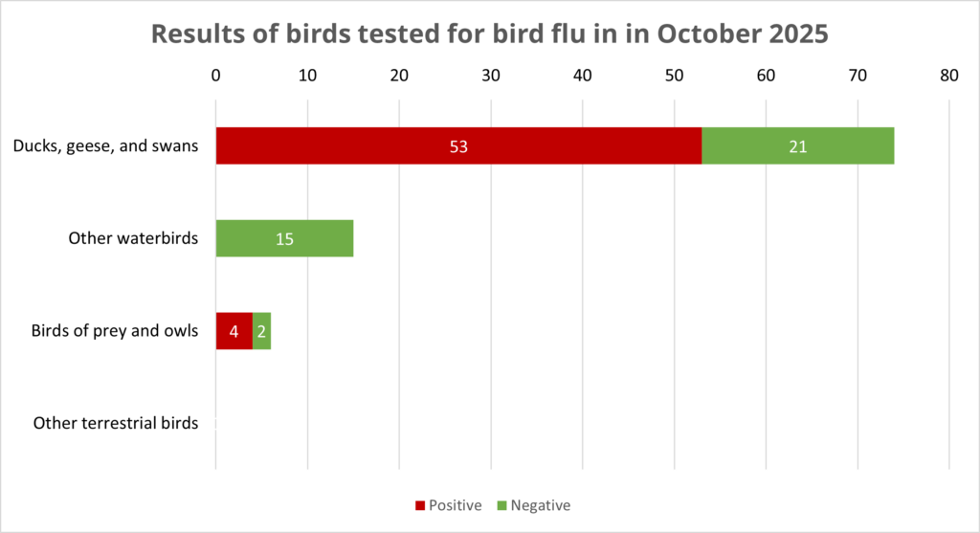Click the chart title text
980x533 pixels.
pos(489,33)
